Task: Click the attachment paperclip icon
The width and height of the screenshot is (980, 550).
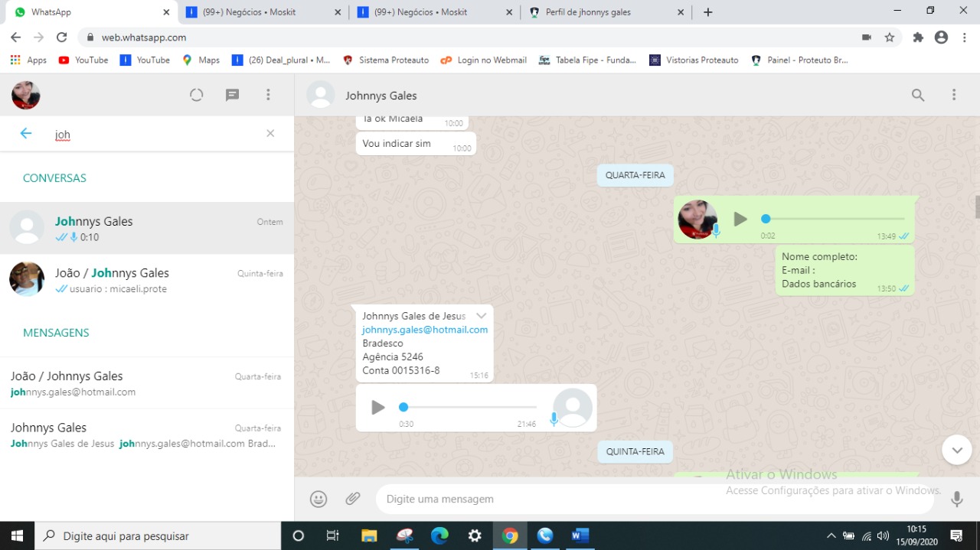Action: point(352,499)
